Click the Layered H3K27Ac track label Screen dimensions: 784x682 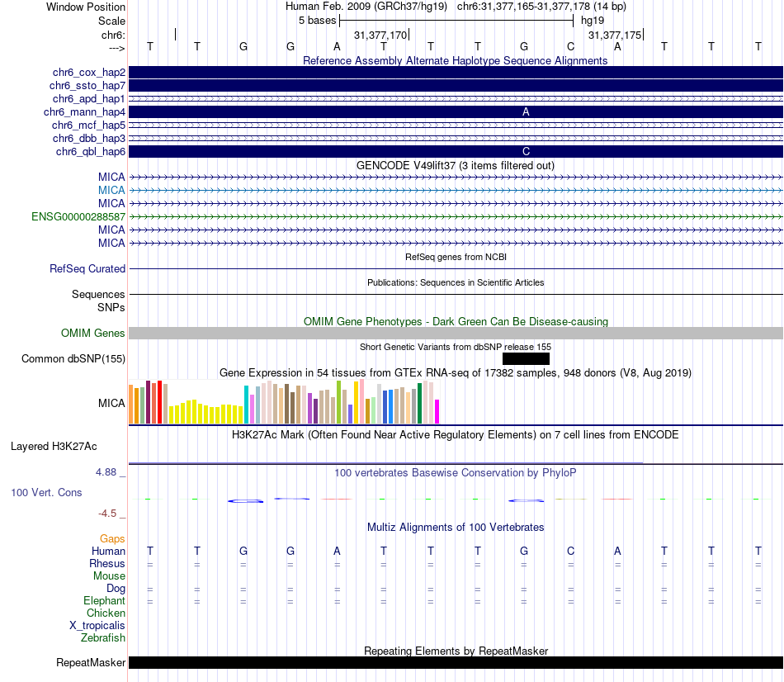(x=54, y=447)
